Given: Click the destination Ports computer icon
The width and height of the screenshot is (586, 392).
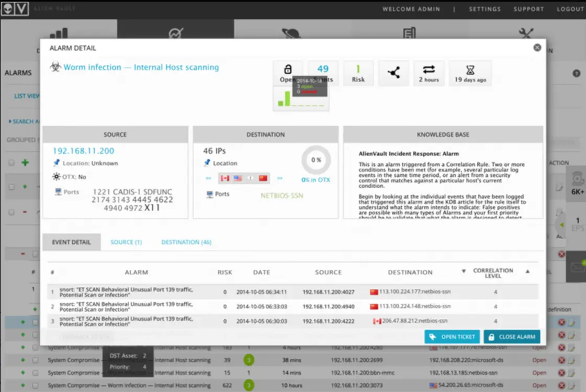Looking at the screenshot, I should click(210, 194).
